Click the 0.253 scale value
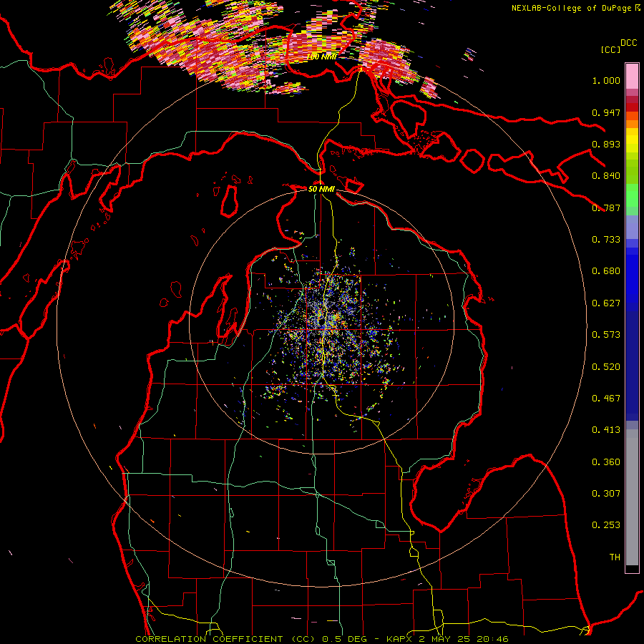644x644 pixels. click(606, 525)
